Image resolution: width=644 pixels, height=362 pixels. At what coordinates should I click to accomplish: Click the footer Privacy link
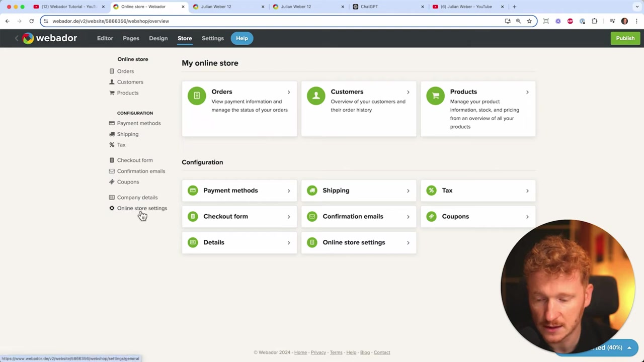318,352
